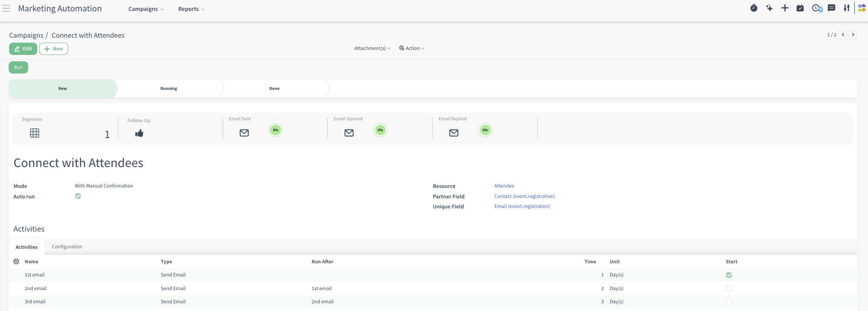868x311 pixels.
Task: Click the Email Sent envelope icon
Action: click(244, 133)
